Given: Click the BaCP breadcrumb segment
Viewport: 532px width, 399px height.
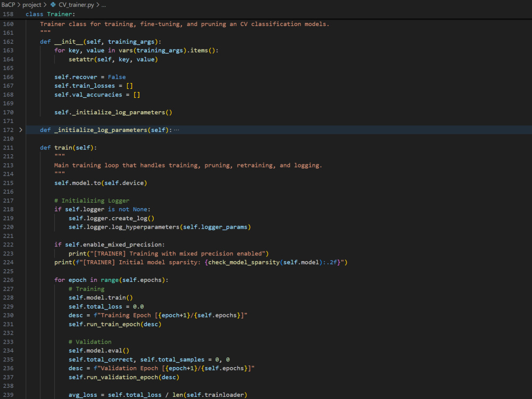Looking at the screenshot, I should tap(8, 5).
